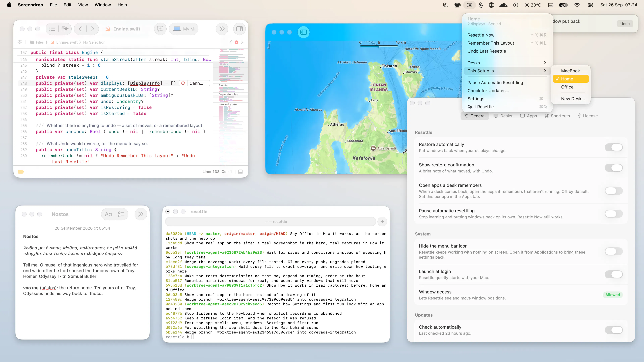Open the 1Password menu bar icon

(491, 5)
